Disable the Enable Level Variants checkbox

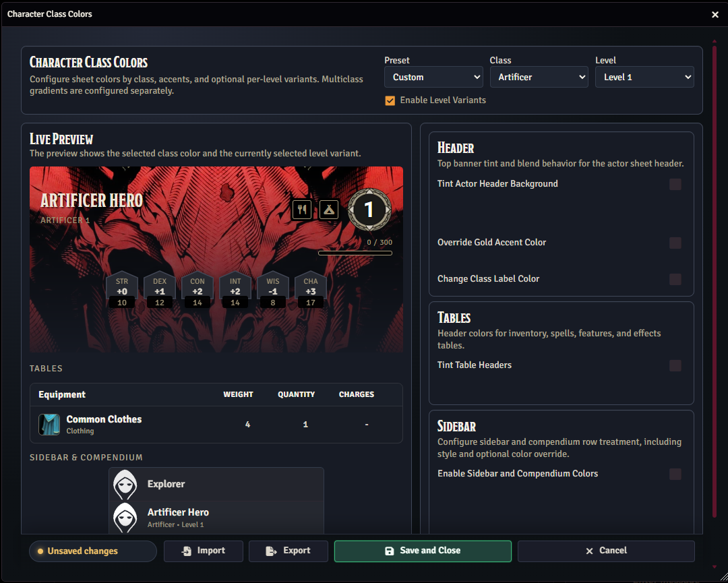390,100
